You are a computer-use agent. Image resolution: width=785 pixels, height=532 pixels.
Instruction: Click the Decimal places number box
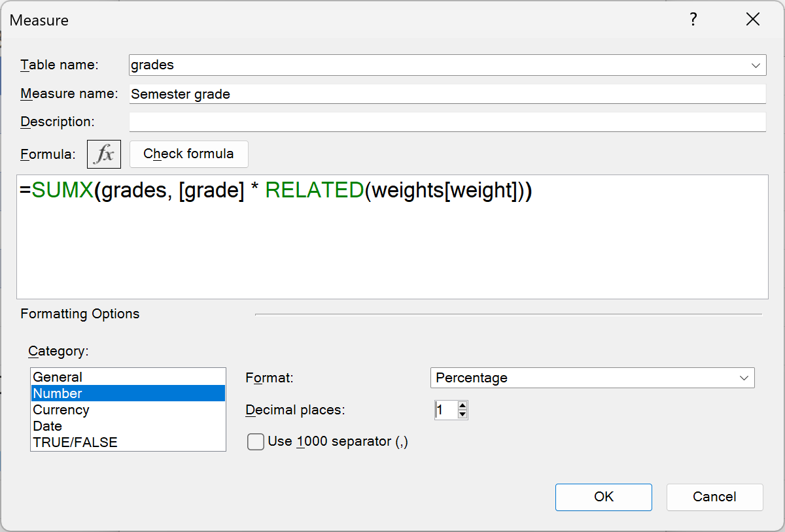coord(445,410)
